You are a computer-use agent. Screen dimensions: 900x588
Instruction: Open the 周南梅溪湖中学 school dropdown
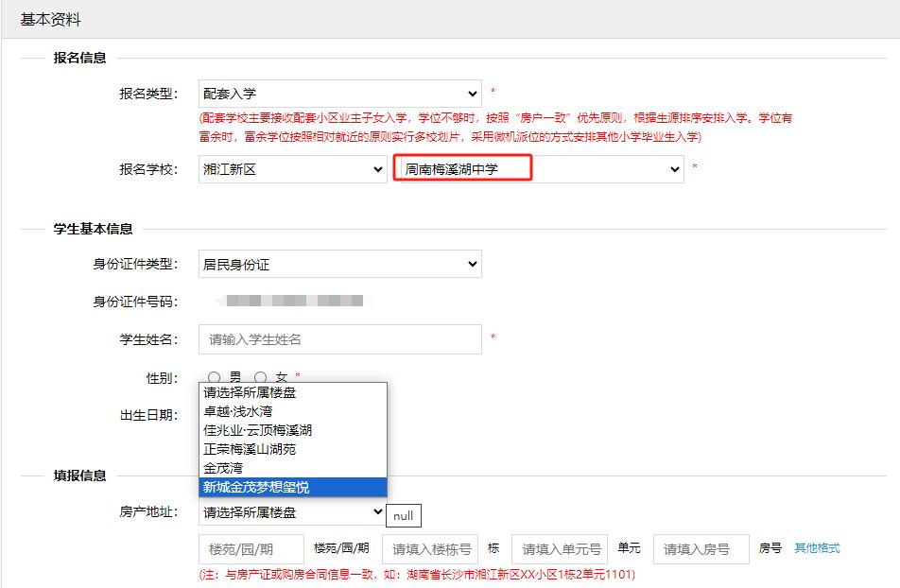pos(537,169)
